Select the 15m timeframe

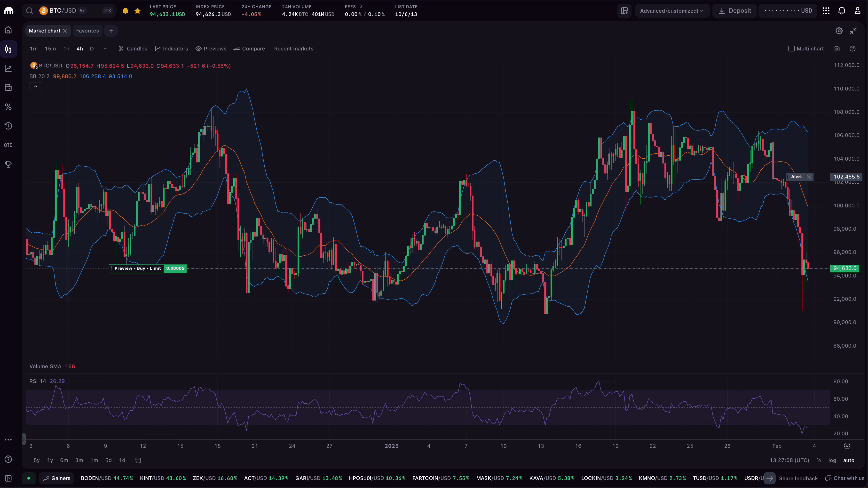coord(51,49)
